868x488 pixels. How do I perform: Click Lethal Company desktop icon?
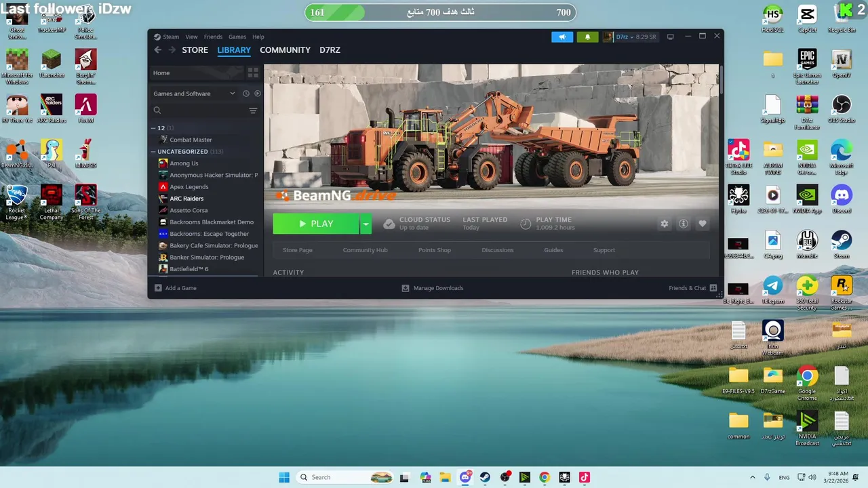pyautogui.click(x=52, y=203)
